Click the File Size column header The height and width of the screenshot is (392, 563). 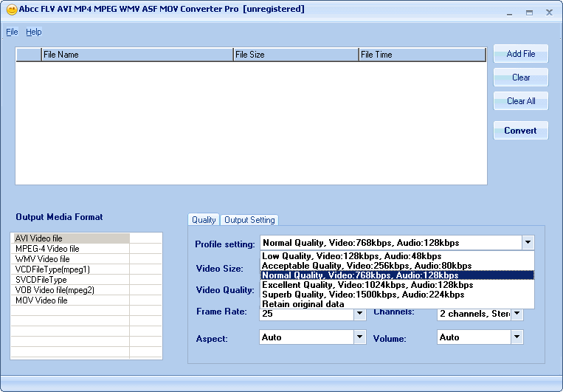295,55
